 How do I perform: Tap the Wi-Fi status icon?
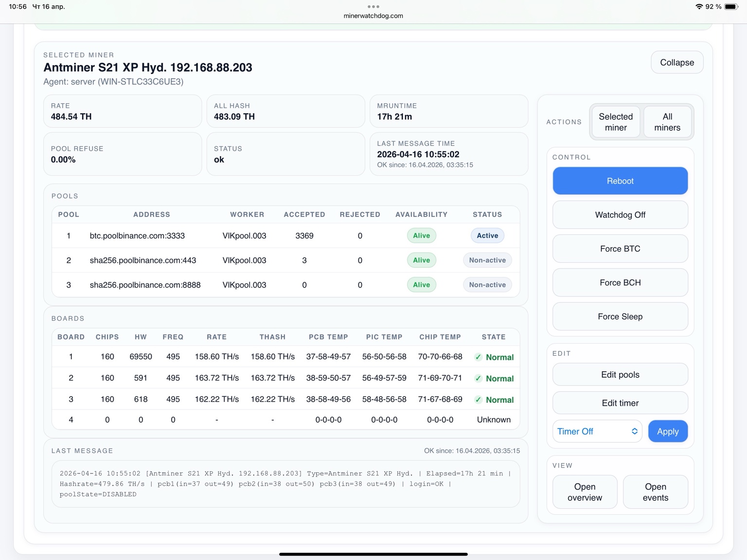tap(699, 7)
